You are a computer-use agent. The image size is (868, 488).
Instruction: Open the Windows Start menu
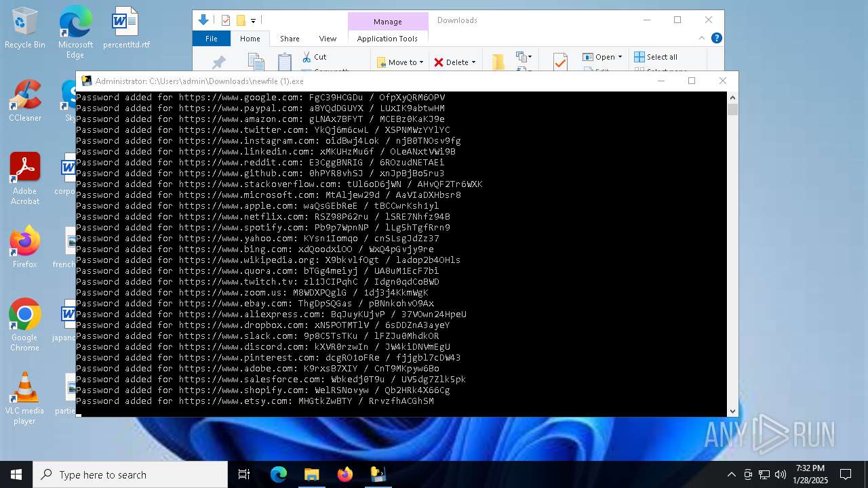pyautogui.click(x=16, y=474)
